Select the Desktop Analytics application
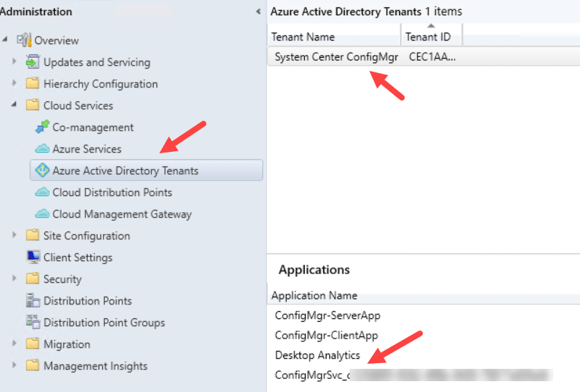Screen dimensions: 580x392 tap(317, 355)
